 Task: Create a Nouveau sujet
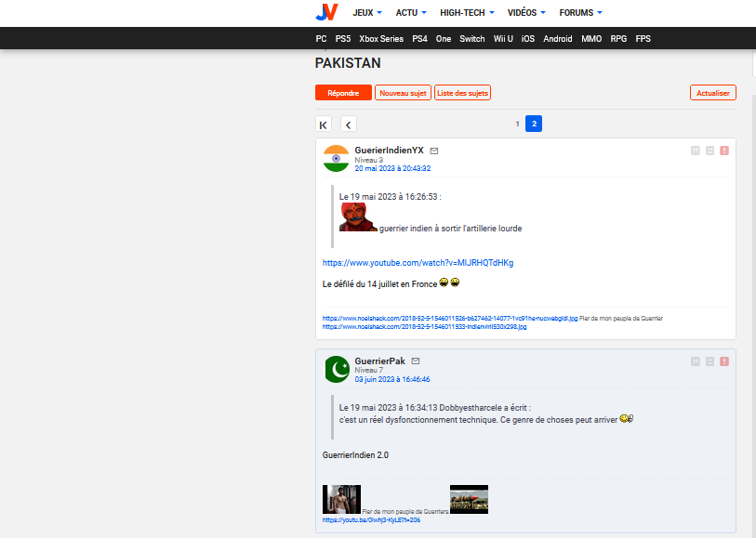pos(403,93)
